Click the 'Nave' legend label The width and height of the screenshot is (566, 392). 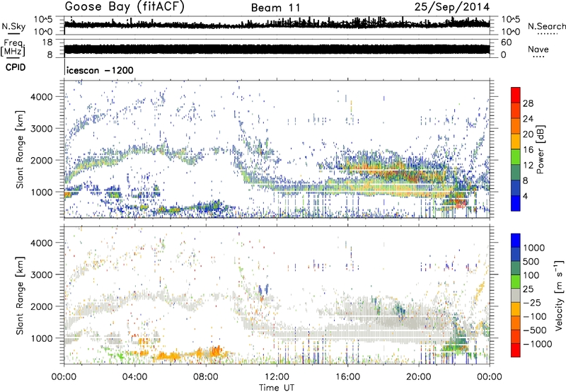[x=538, y=49]
